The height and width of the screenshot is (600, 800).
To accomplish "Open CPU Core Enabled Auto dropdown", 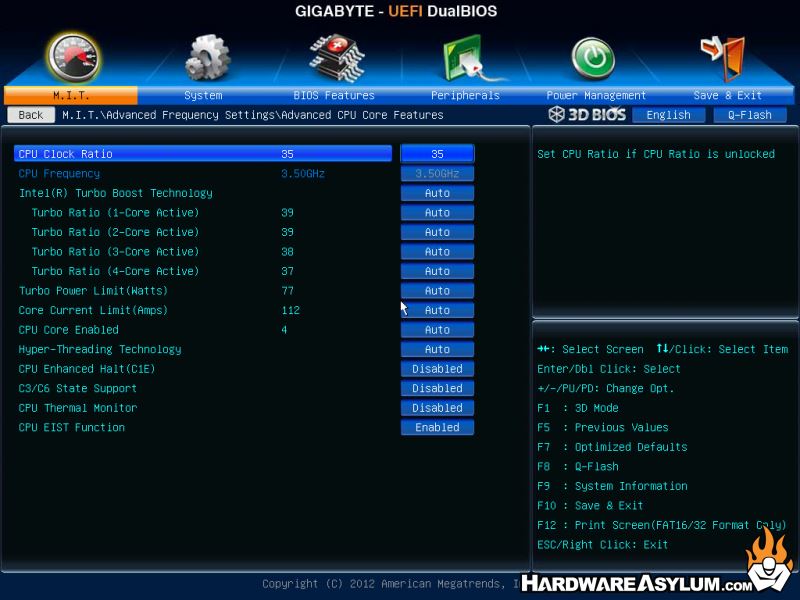I will coord(437,330).
